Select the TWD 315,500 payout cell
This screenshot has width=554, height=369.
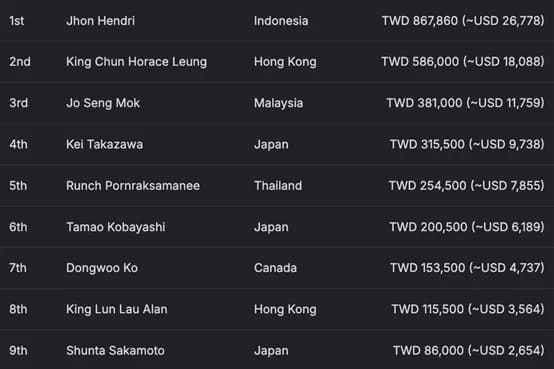(467, 144)
